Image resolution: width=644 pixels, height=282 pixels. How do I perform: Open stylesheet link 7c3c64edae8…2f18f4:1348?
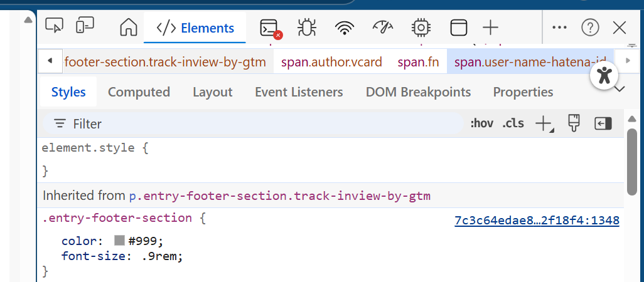tap(537, 220)
